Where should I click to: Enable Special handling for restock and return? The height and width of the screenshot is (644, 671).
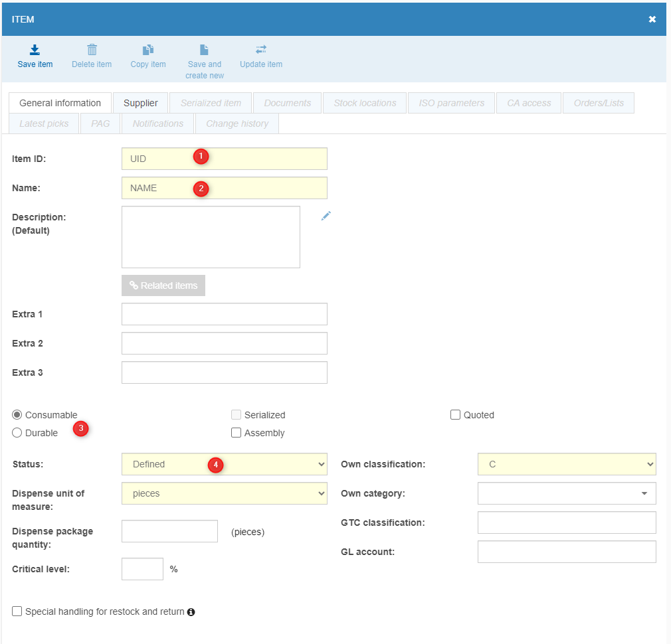click(17, 611)
